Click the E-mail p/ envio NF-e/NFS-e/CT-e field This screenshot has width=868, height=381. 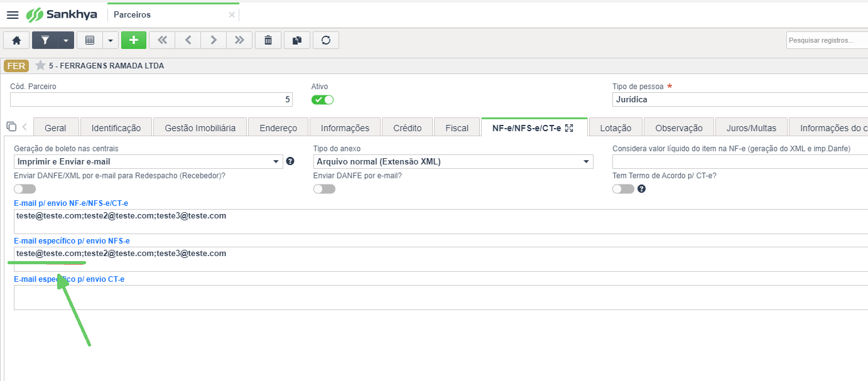tap(441, 222)
